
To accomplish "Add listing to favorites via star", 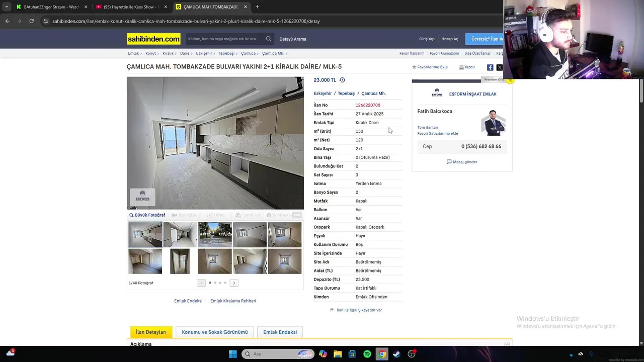I will [x=414, y=67].
